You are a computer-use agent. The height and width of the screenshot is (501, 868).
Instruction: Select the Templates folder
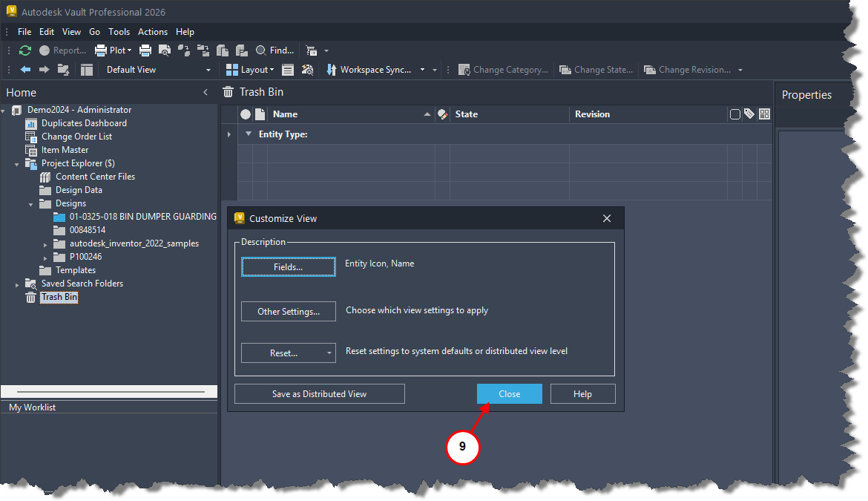click(x=75, y=270)
